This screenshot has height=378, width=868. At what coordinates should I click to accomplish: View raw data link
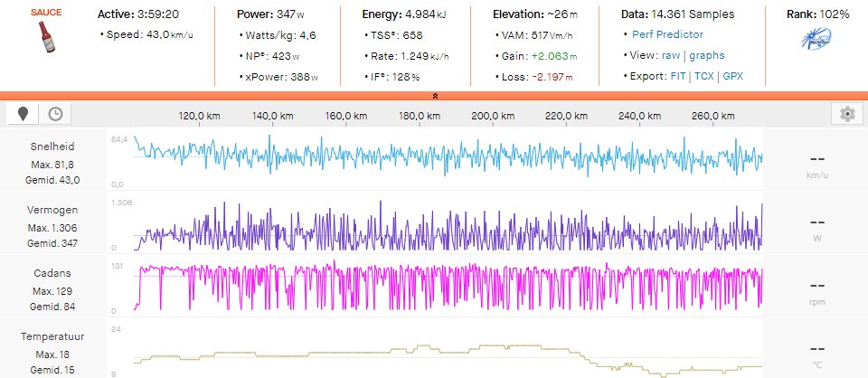click(670, 55)
